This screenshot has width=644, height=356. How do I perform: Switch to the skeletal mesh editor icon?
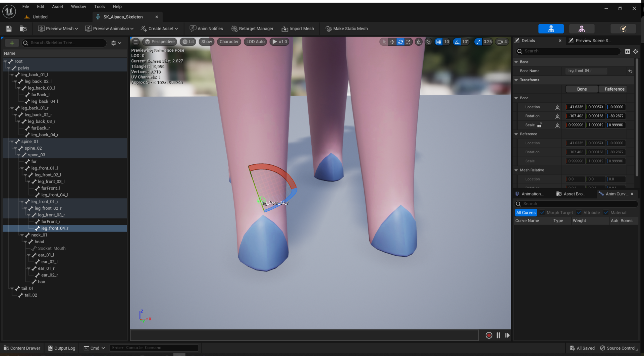coord(582,29)
